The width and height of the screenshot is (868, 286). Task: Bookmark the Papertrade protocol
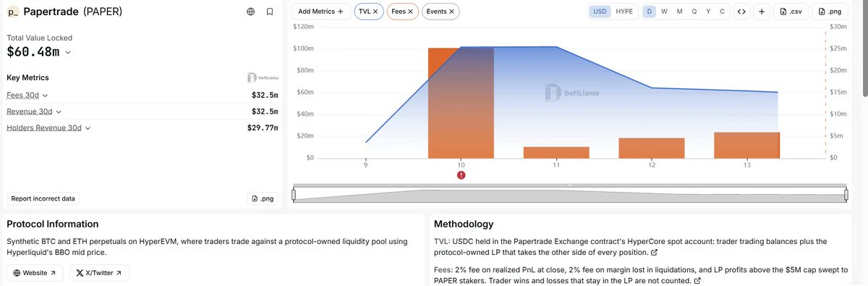(x=270, y=12)
